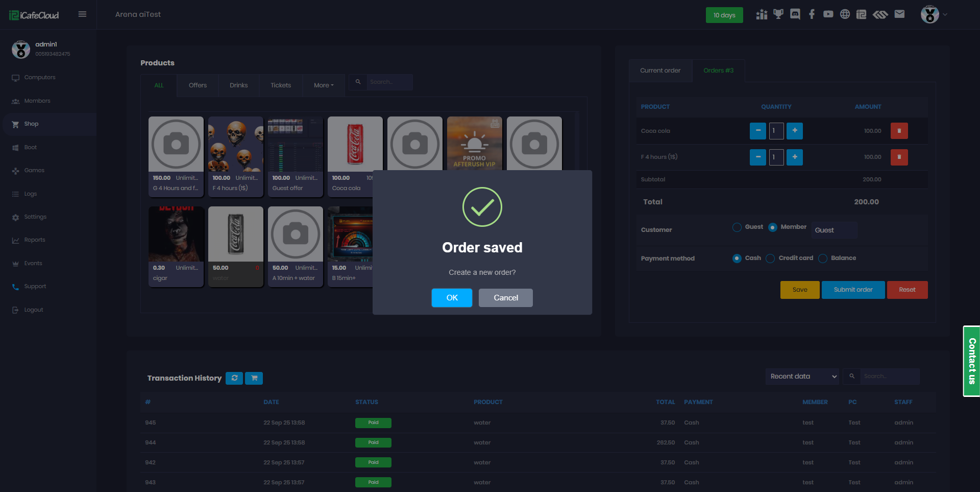This screenshot has width=980, height=492.
Task: Increase Coca cola quantity with plus
Action: (795, 131)
